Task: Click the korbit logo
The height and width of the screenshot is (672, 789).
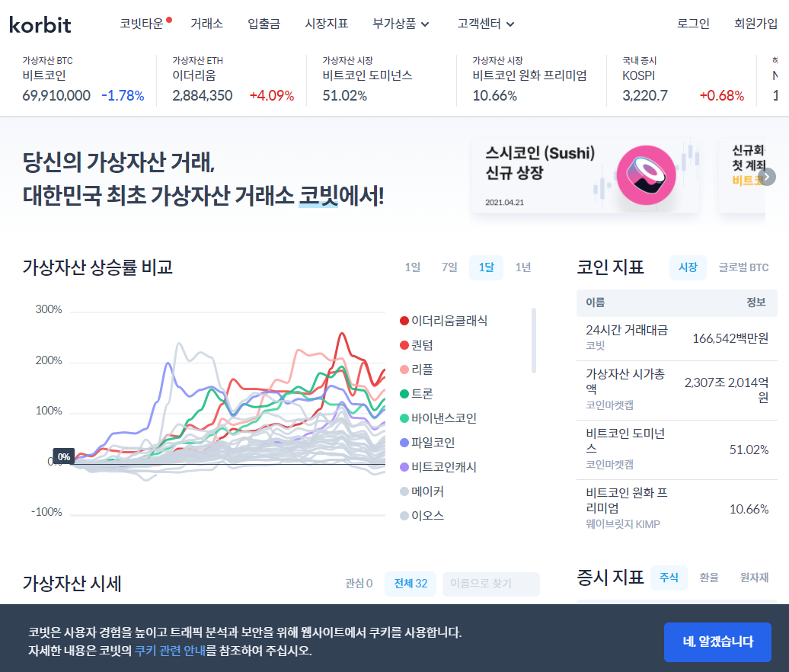Action: 40,24
